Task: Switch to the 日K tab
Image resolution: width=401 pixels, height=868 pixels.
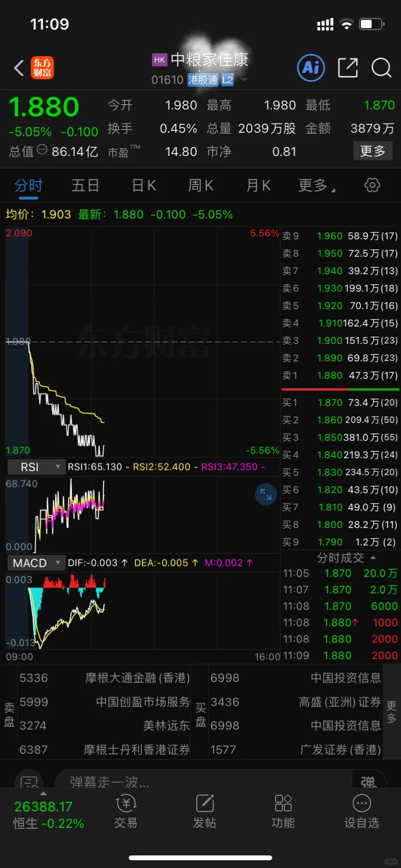Action: 144,186
